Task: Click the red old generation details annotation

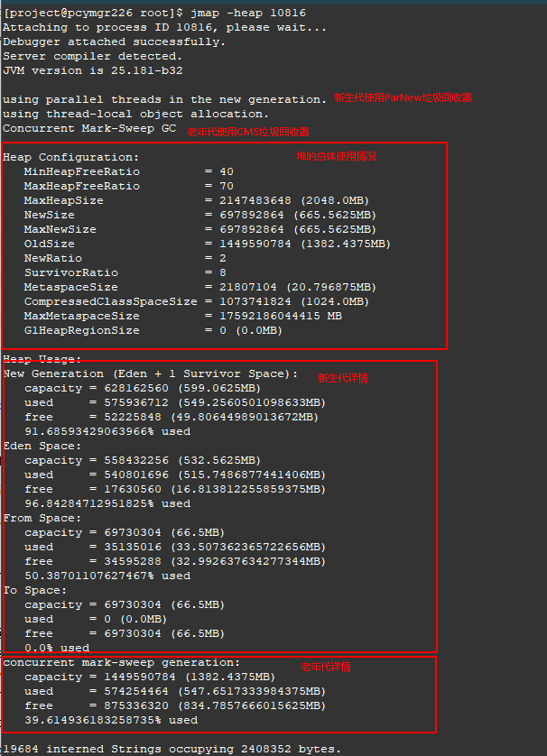Action: tap(326, 667)
